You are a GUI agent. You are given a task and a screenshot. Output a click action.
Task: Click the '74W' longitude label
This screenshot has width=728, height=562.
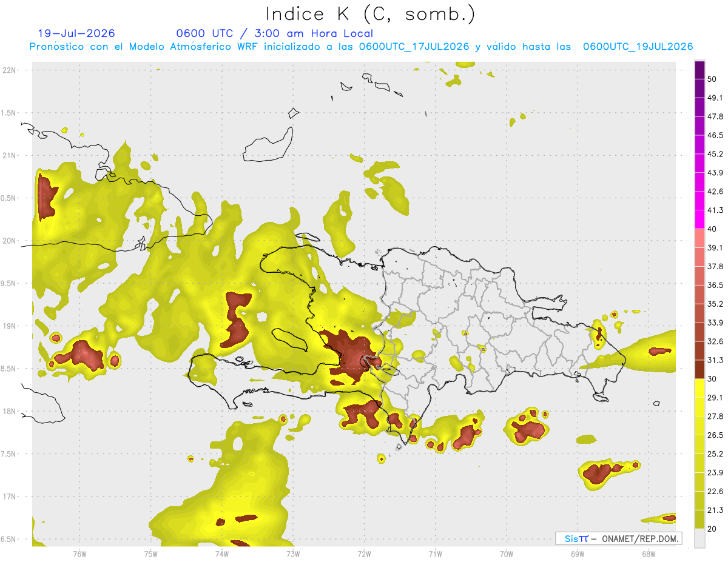(221, 554)
